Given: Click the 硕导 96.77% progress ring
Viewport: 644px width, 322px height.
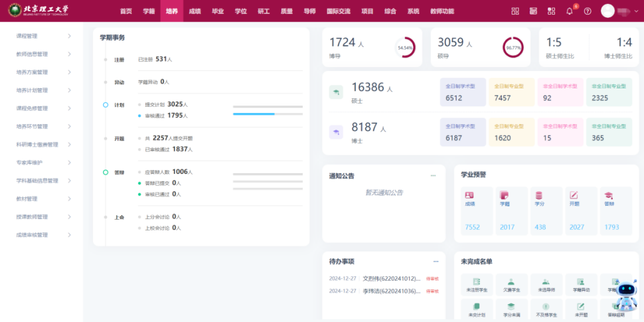Looking at the screenshot, I should (x=513, y=48).
